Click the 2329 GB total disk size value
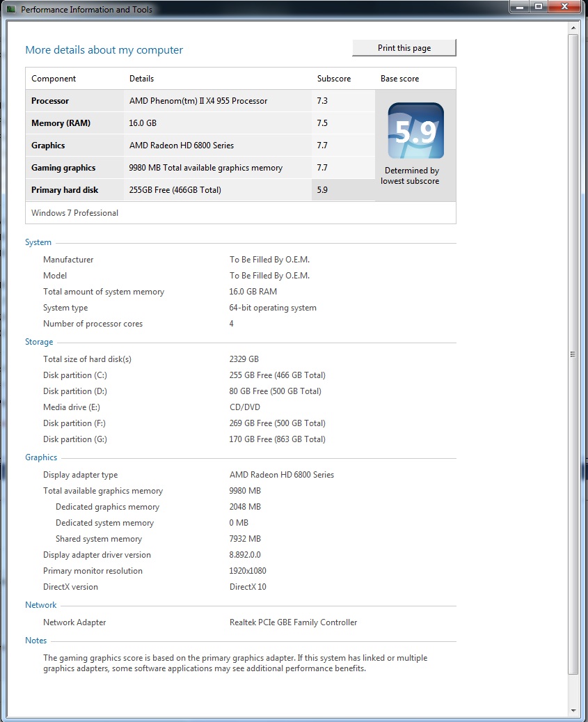 click(x=244, y=359)
